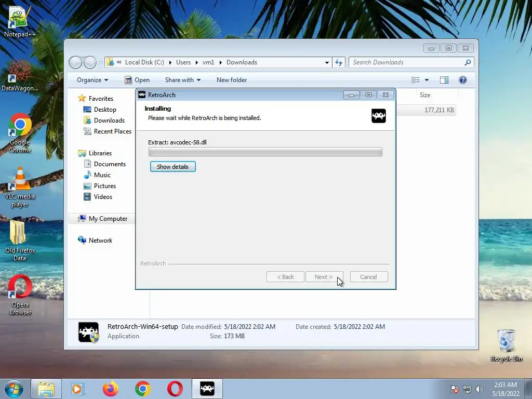Maximize the Downloads Explorer window
This screenshot has height=399, width=532.
[448, 48]
